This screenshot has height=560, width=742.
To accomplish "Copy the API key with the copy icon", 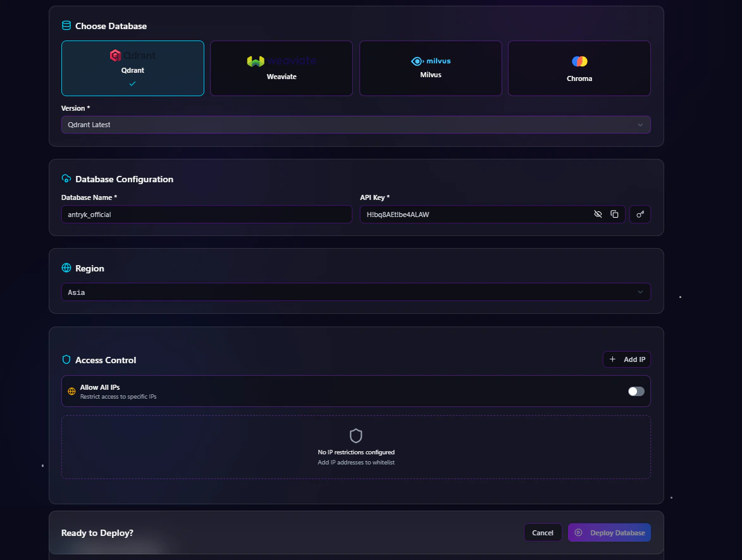I will [614, 214].
